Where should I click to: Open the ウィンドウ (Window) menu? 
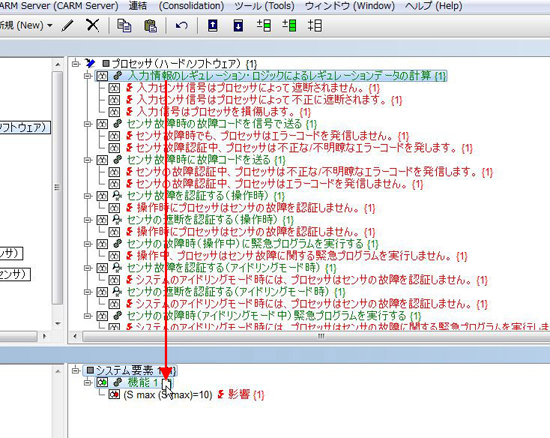[350, 6]
